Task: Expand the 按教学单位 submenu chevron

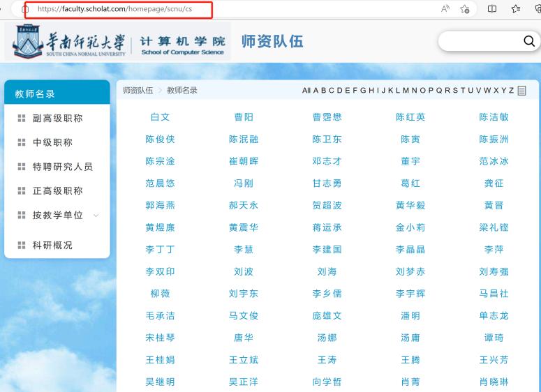Action: coord(96,216)
